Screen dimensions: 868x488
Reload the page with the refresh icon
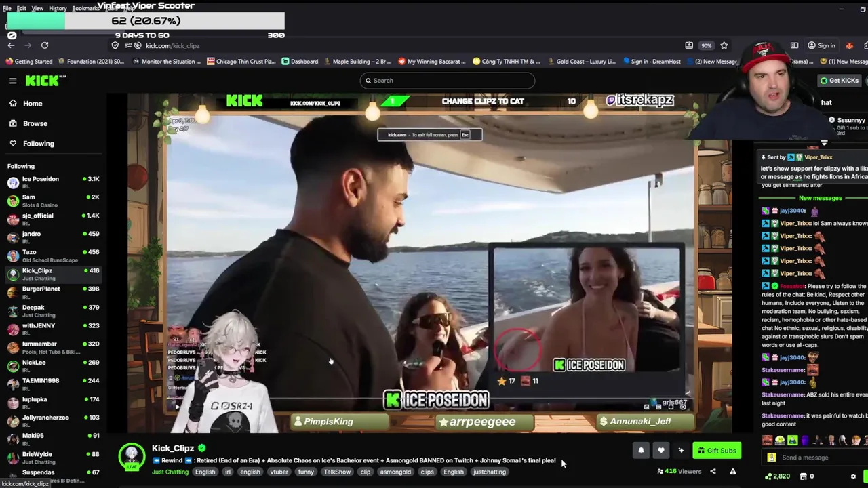click(x=45, y=45)
